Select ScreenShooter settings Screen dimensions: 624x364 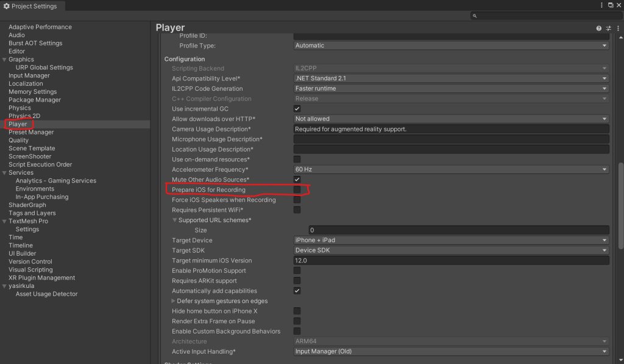(x=30, y=156)
